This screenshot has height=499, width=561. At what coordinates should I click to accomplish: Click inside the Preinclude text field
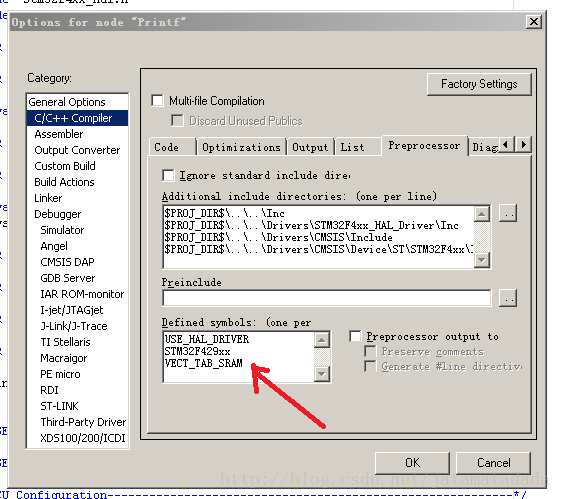point(327,298)
